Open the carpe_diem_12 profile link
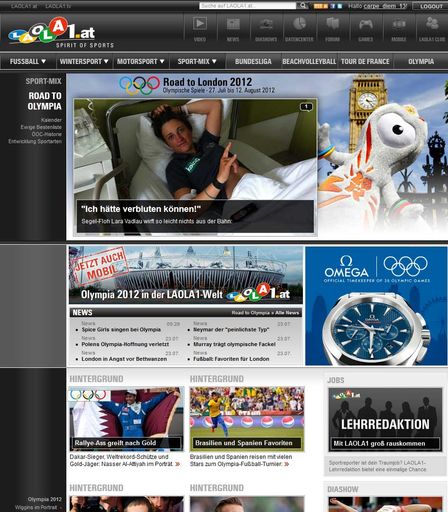 [x=385, y=6]
